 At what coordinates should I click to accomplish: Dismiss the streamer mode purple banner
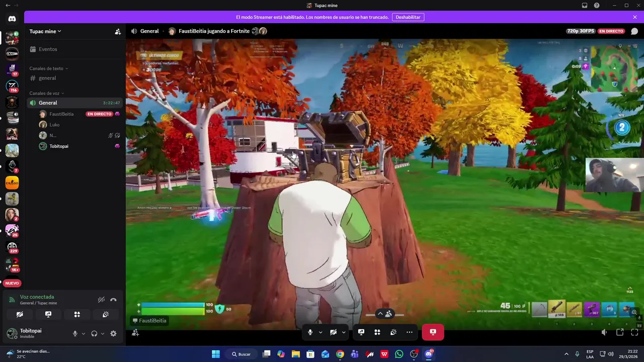[635, 17]
